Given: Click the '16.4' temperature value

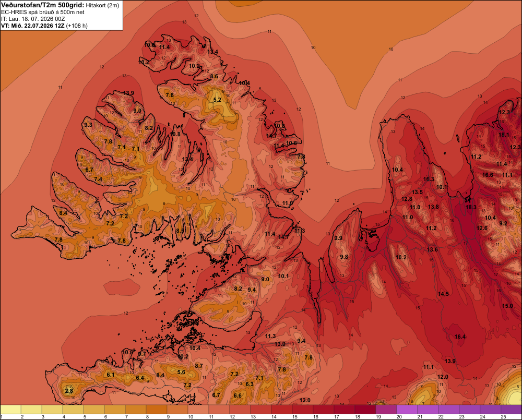Looking at the screenshot, I should pos(460,337).
